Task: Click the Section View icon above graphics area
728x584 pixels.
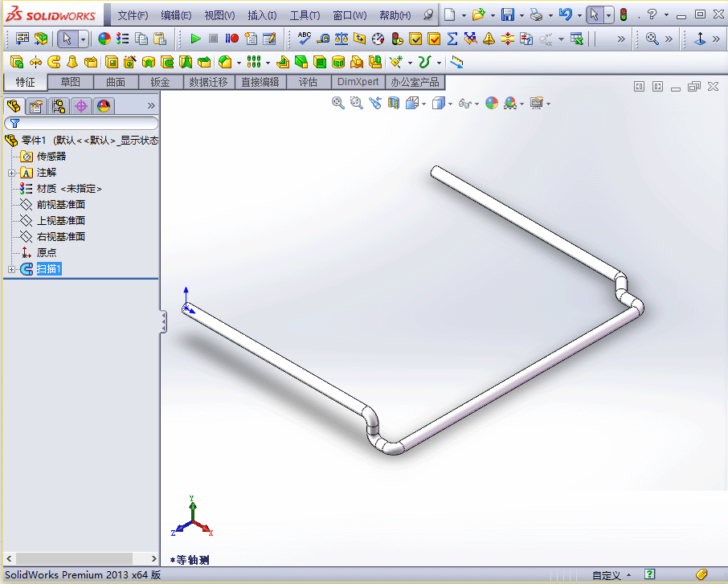Action: pyautogui.click(x=392, y=103)
